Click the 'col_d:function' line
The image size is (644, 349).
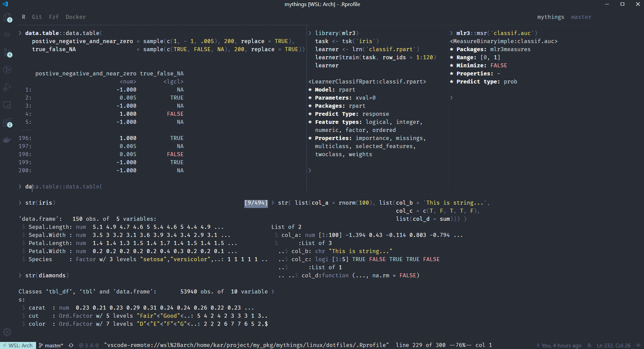[x=349, y=275]
